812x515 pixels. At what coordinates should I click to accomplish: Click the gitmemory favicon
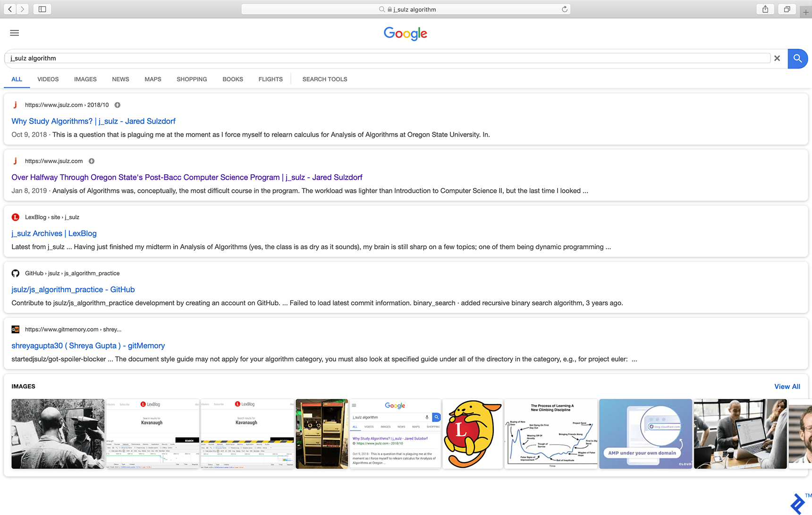(x=16, y=329)
